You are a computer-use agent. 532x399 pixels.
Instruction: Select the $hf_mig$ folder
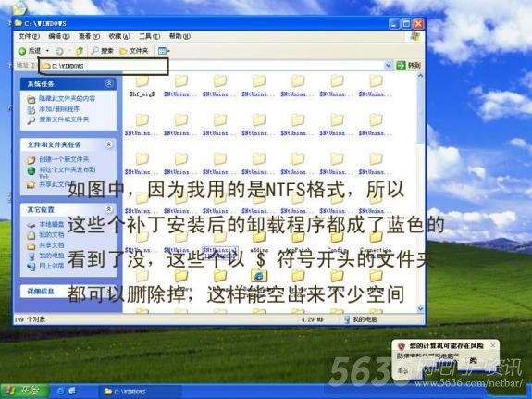pos(142,86)
